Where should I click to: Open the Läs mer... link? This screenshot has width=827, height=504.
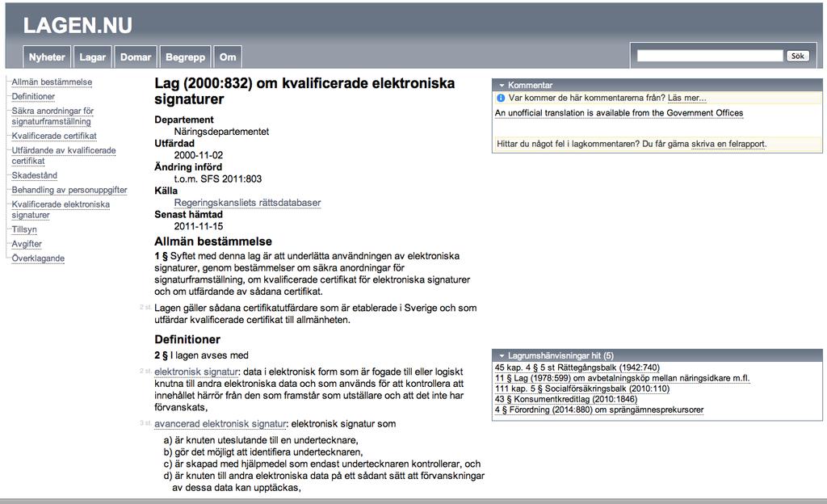[x=686, y=98]
